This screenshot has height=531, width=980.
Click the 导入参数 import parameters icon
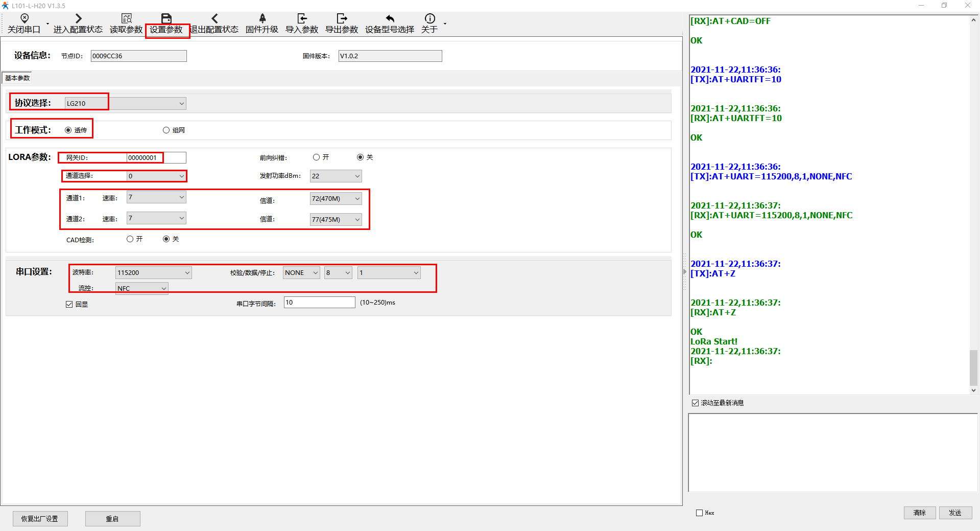point(302,19)
